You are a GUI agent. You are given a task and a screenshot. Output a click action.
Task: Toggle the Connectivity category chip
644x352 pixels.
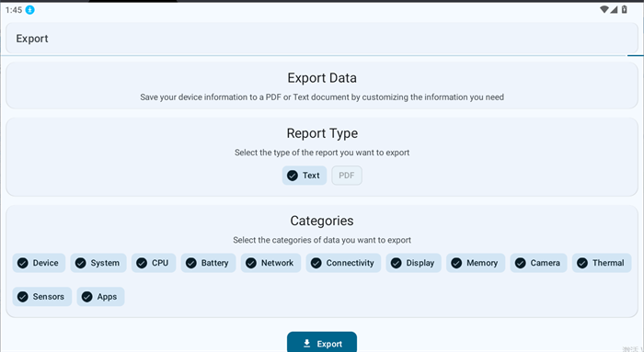343,263
